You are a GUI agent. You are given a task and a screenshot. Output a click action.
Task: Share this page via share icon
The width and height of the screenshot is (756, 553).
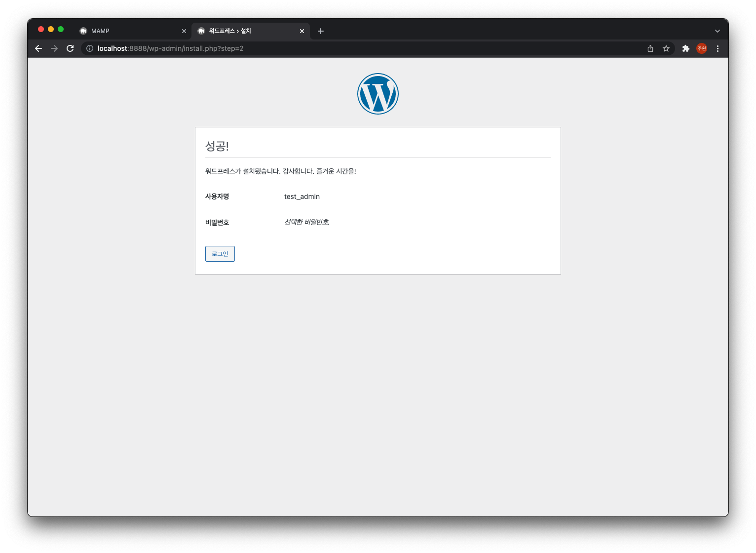click(x=650, y=48)
